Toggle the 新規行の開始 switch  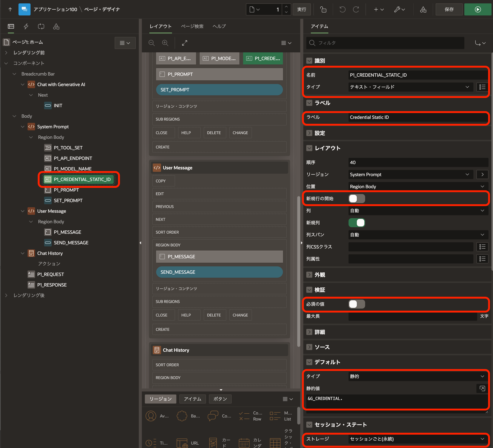[356, 199]
